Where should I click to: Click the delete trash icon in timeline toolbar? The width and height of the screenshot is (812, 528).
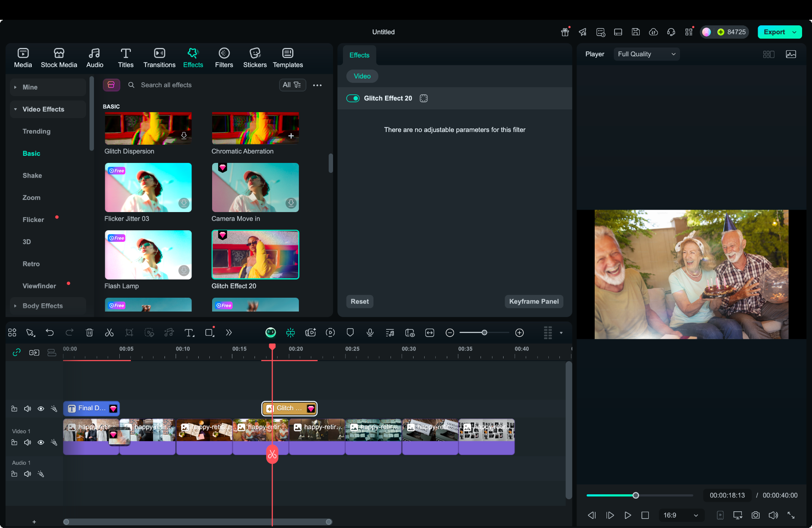tap(90, 333)
